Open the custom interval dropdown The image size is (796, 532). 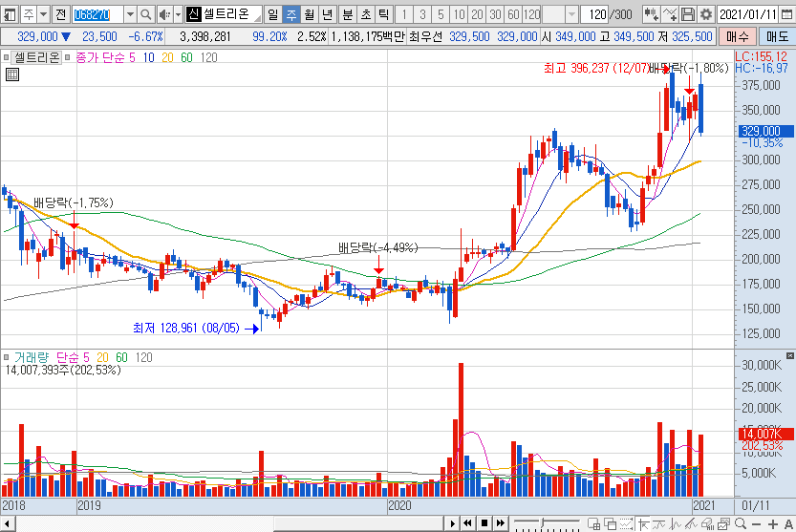571,14
